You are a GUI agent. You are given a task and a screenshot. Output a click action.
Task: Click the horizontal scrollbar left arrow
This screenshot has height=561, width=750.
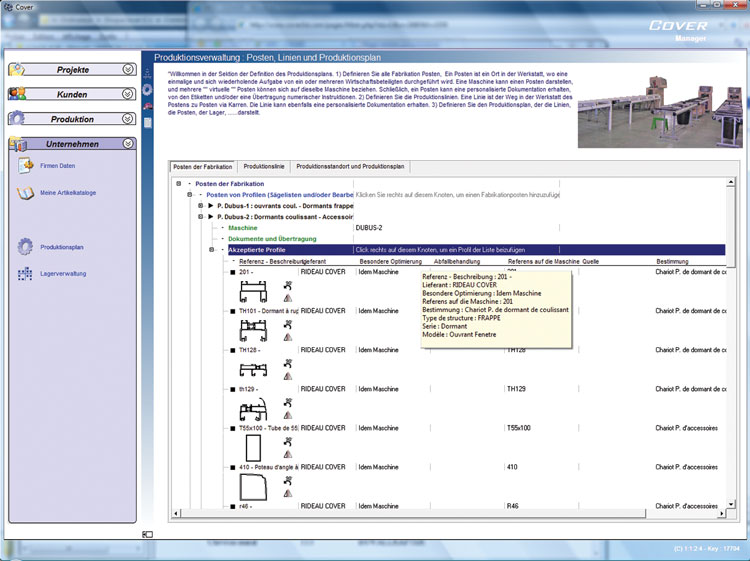[176, 514]
